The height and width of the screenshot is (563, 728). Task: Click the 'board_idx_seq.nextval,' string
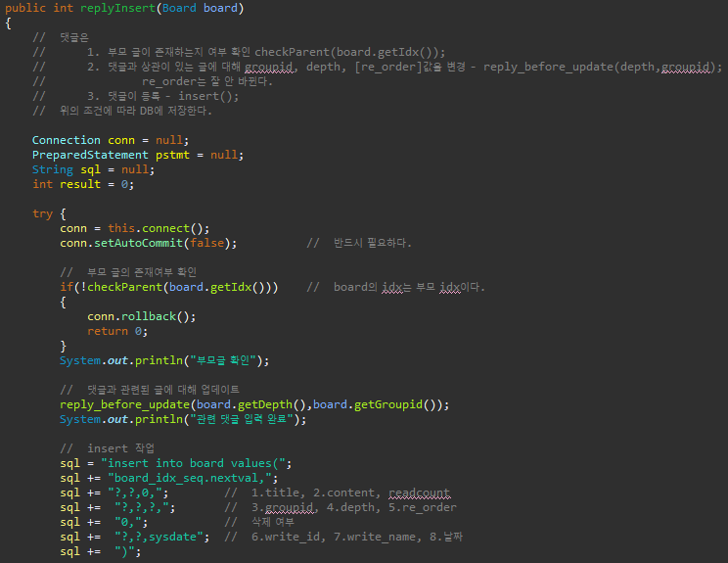click(x=190, y=478)
